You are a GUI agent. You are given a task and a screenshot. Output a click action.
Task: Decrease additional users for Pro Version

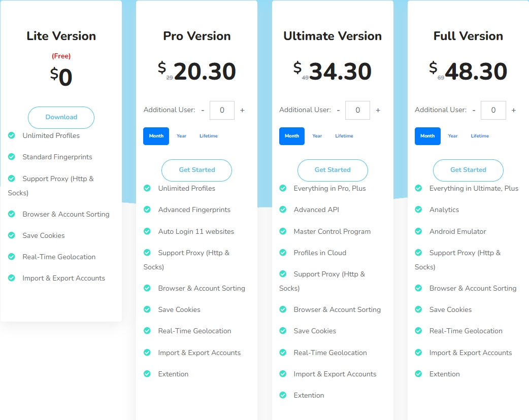tap(203, 110)
